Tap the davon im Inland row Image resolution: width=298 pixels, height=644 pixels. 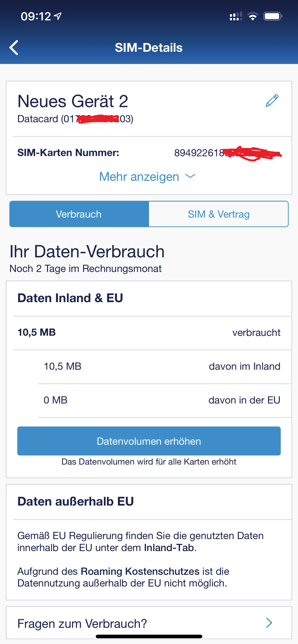[162, 366]
